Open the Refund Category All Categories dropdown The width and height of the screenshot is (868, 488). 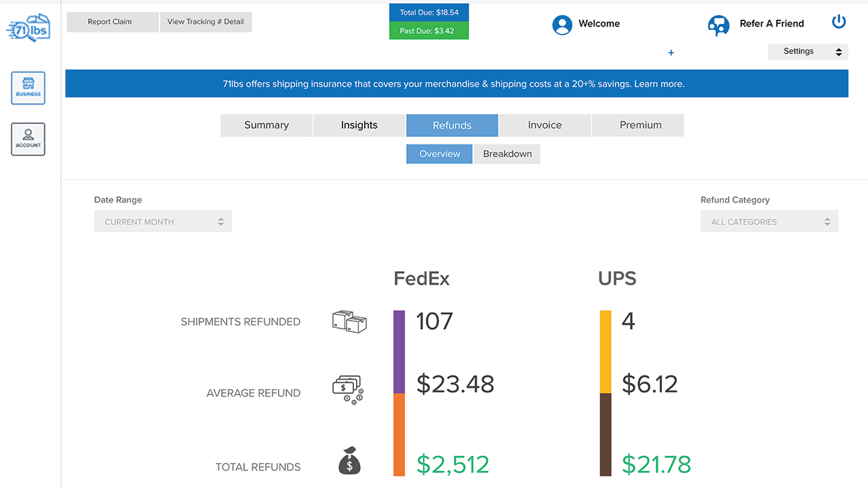pos(769,222)
